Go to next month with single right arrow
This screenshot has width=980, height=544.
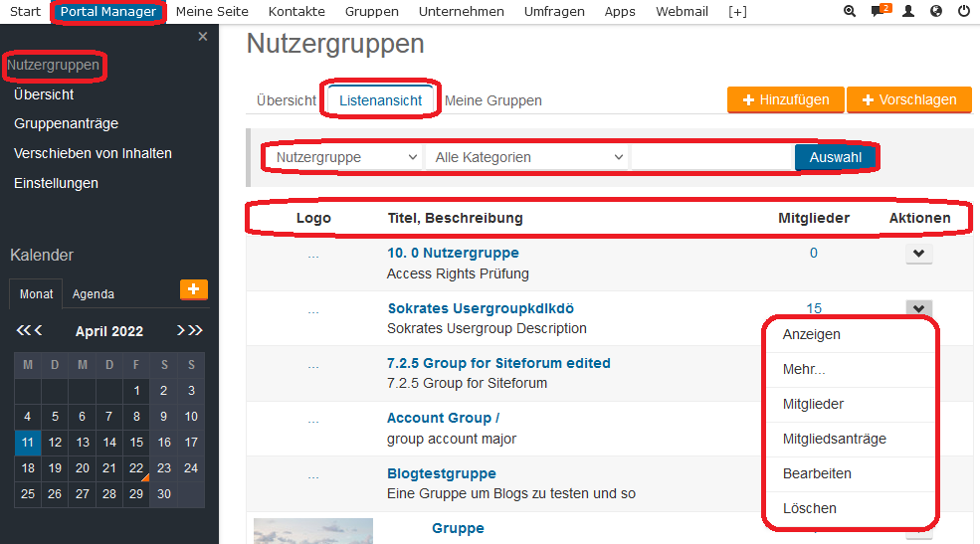(x=181, y=330)
